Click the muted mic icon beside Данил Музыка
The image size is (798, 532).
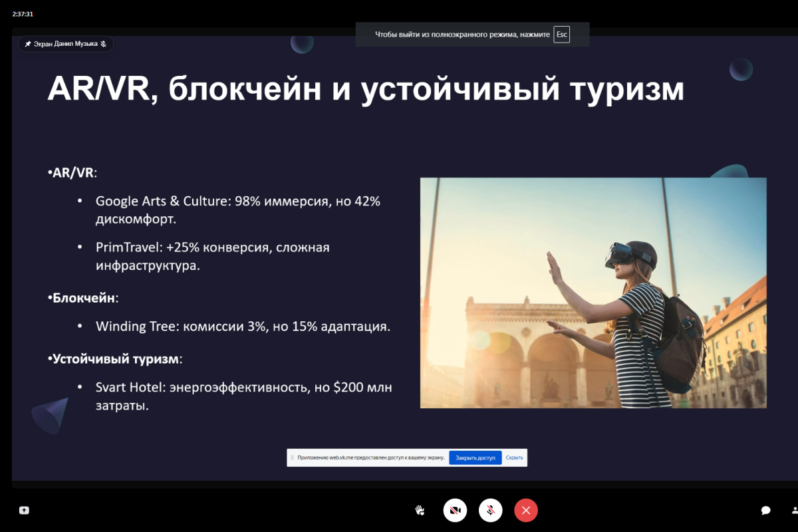[104, 44]
